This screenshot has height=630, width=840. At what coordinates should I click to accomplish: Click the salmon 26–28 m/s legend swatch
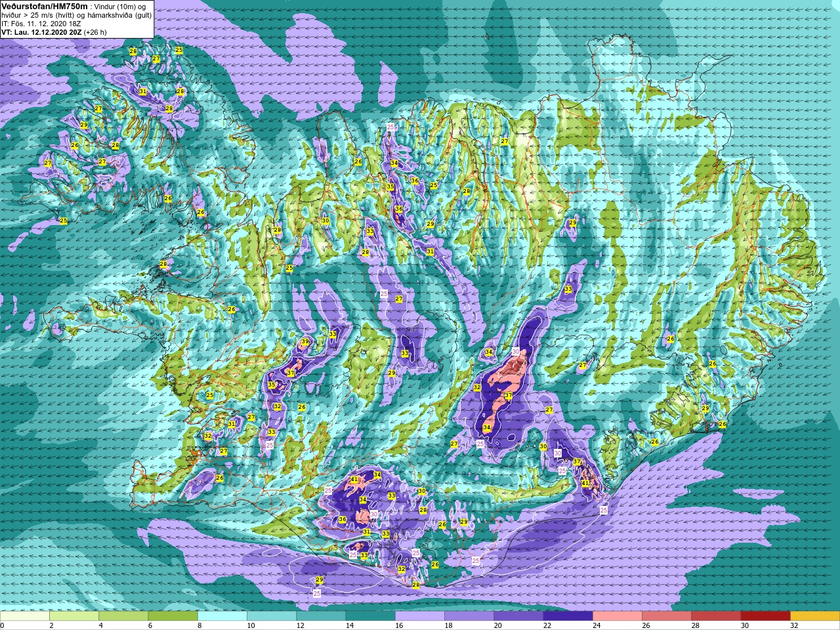click(667, 616)
